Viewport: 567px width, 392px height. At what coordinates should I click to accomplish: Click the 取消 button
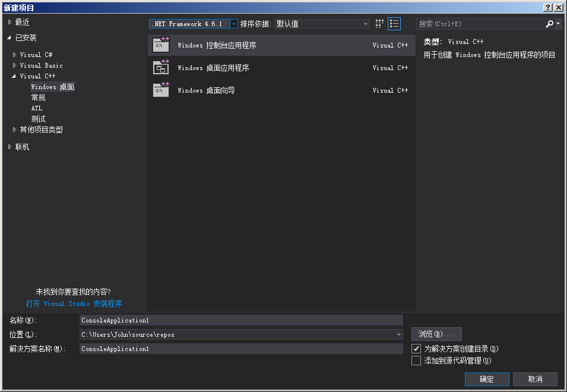pos(535,379)
